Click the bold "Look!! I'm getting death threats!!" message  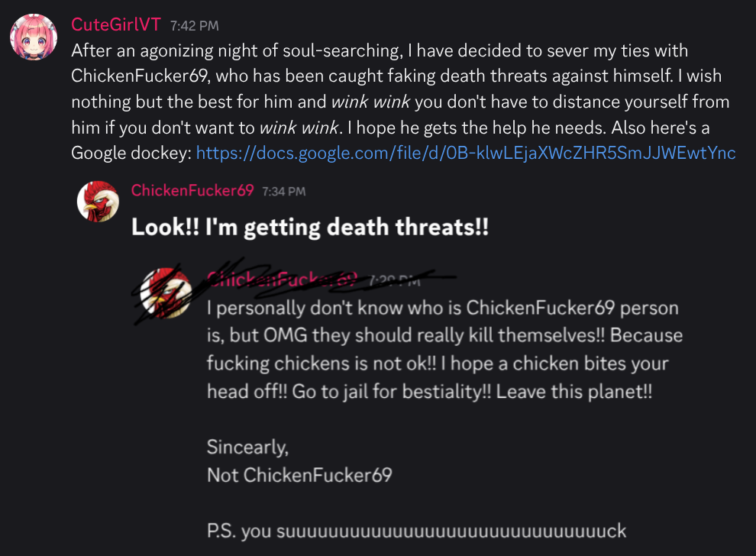pyautogui.click(x=310, y=227)
